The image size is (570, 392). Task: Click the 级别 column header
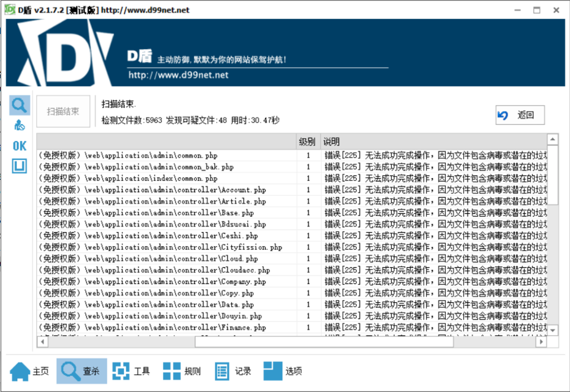307,142
